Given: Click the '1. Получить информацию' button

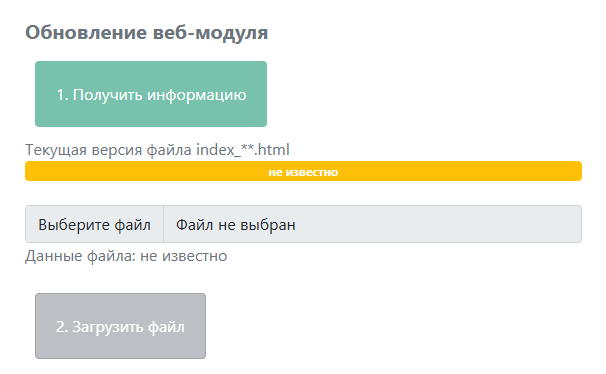Looking at the screenshot, I should 151,94.
